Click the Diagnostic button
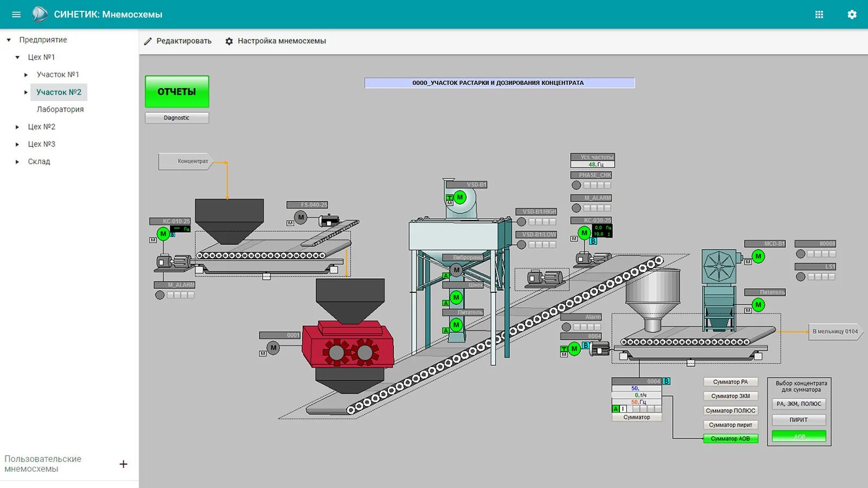The image size is (868, 488). click(177, 118)
